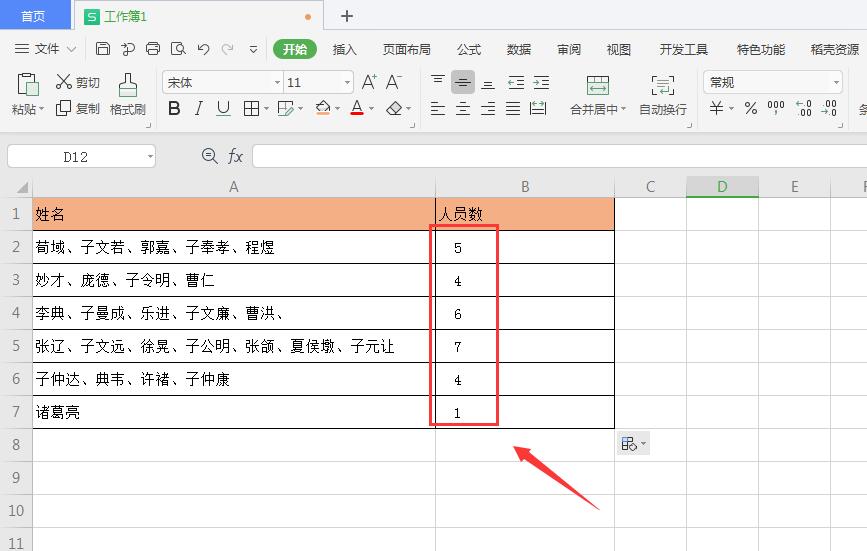Apply thousands separator 000 icon
Image resolution: width=867 pixels, height=551 pixels.
coord(776,108)
